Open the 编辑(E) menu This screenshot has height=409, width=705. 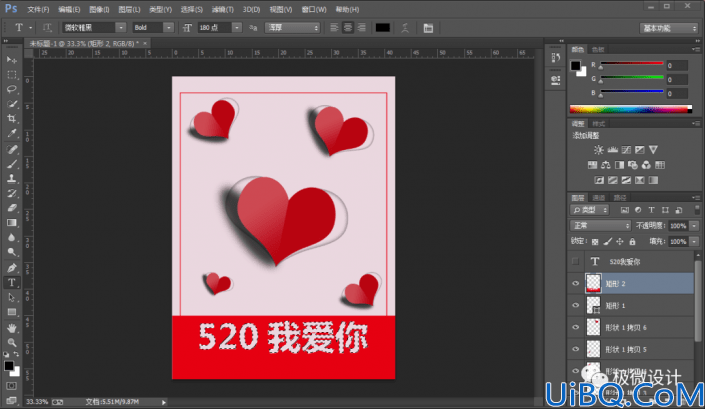point(69,9)
